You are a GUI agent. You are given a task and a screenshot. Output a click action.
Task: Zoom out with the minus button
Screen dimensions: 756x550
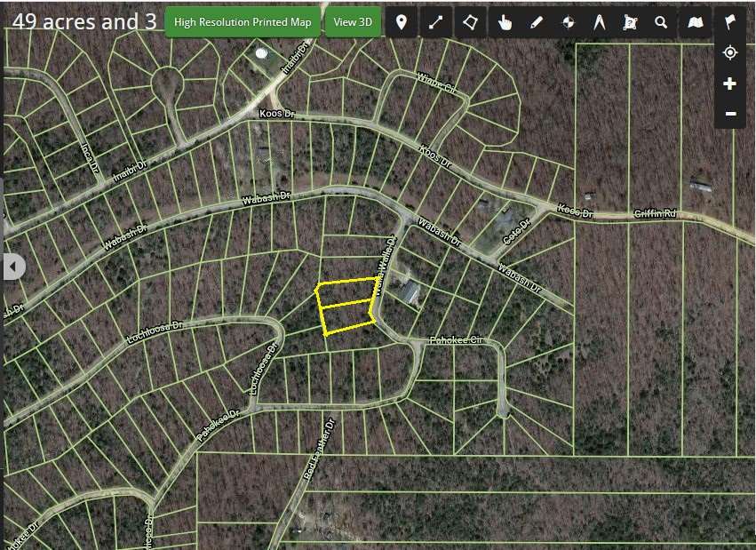(730, 114)
